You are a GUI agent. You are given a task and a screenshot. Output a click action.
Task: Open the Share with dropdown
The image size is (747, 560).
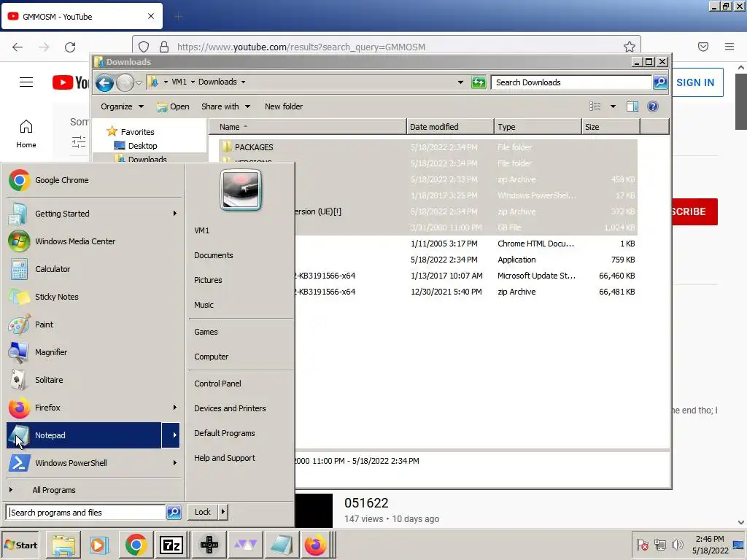(x=226, y=106)
